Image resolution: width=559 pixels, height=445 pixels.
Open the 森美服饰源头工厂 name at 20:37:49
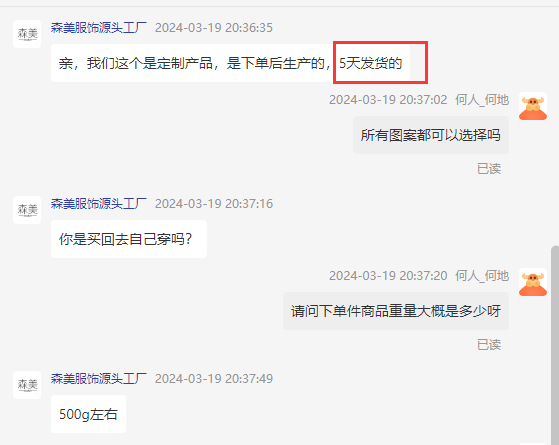coord(99,379)
